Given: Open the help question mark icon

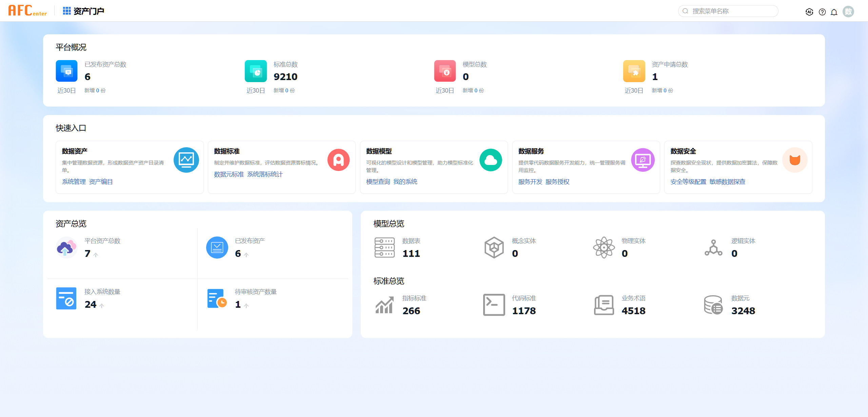Looking at the screenshot, I should click(822, 12).
